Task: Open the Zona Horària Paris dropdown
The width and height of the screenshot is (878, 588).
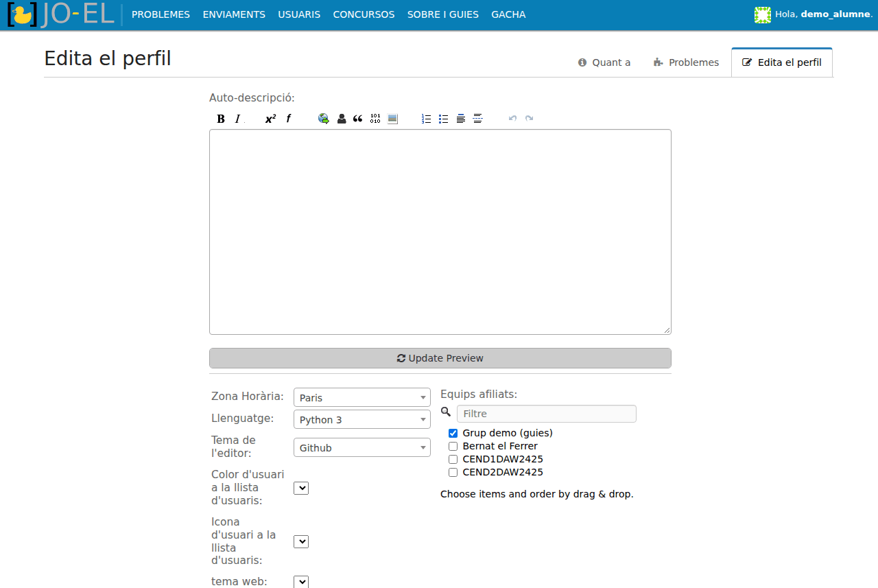Action: click(362, 397)
